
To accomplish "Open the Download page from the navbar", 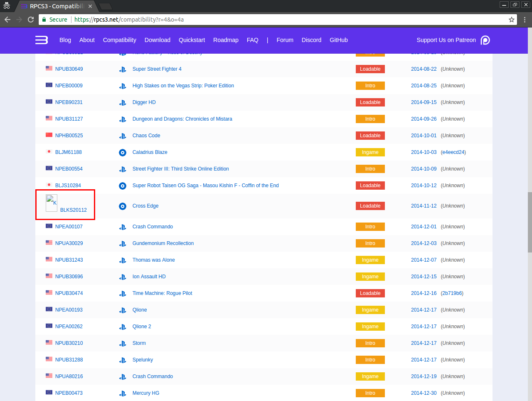I will [157, 40].
